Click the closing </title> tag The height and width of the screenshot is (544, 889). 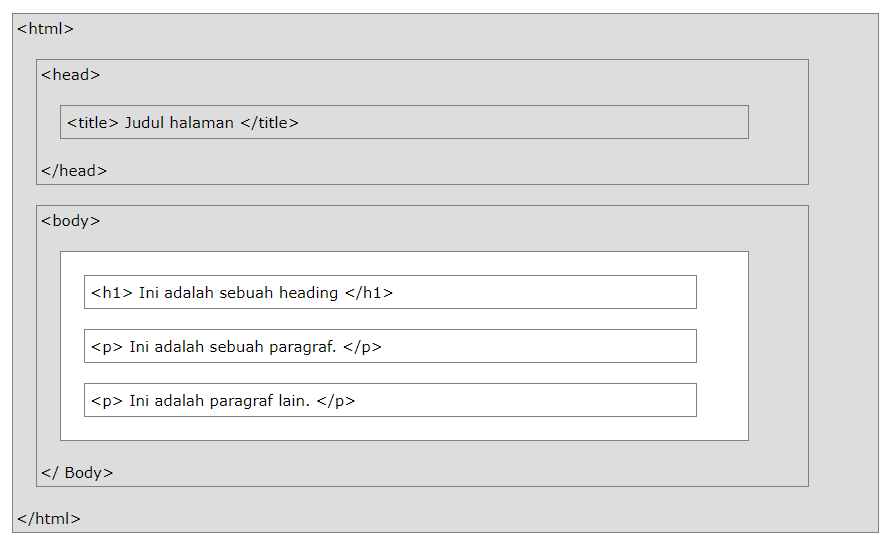pyautogui.click(x=270, y=123)
